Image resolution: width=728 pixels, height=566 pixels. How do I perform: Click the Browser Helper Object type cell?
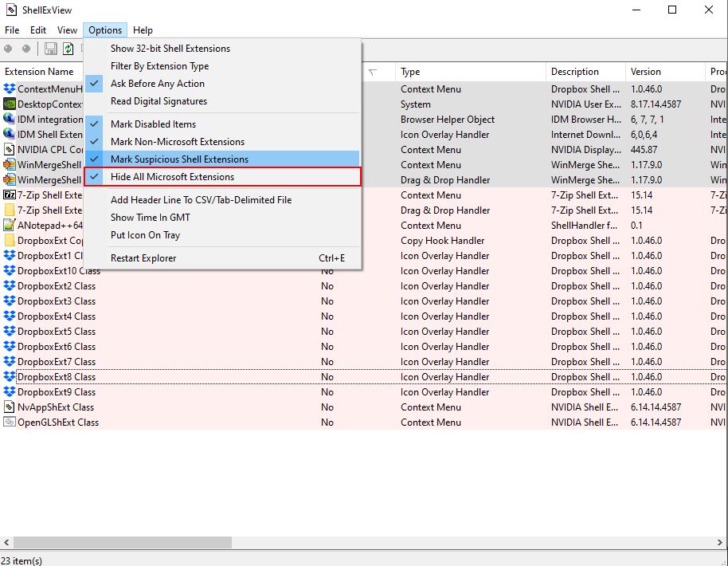coord(448,120)
